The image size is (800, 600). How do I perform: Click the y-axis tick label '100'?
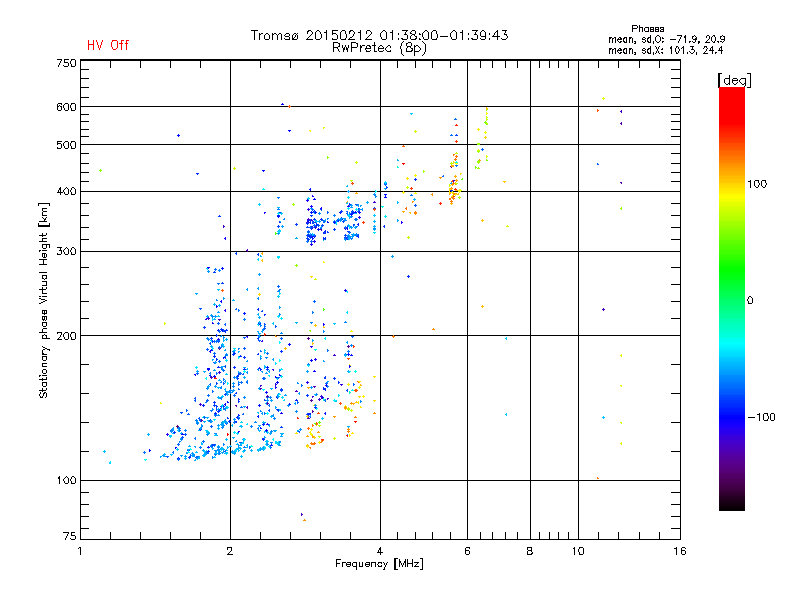(x=66, y=480)
